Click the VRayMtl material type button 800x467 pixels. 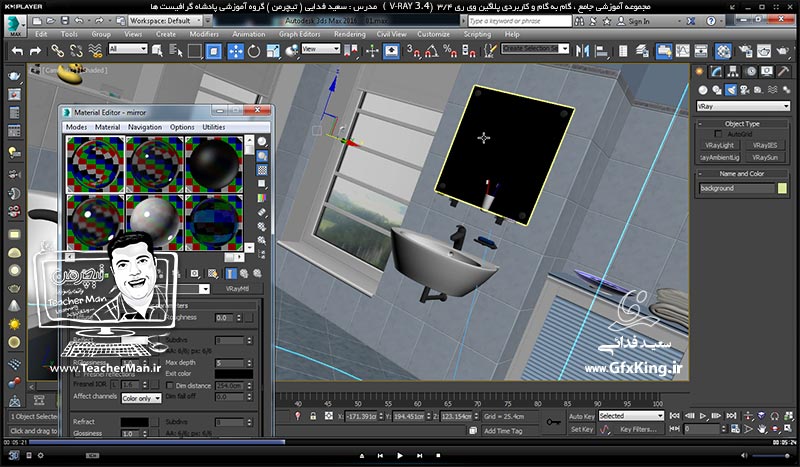tap(237, 289)
